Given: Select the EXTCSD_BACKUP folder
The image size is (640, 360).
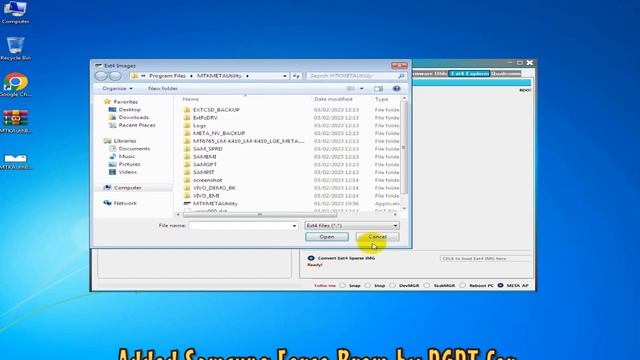Looking at the screenshot, I should click(x=216, y=110).
